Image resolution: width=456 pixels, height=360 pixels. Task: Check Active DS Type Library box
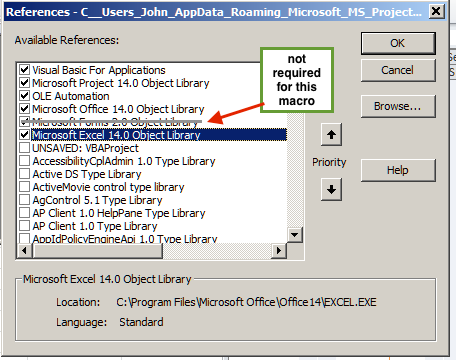(24, 174)
